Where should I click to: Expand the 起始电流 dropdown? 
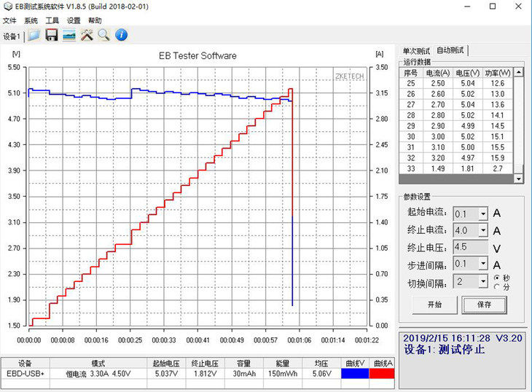click(x=483, y=214)
